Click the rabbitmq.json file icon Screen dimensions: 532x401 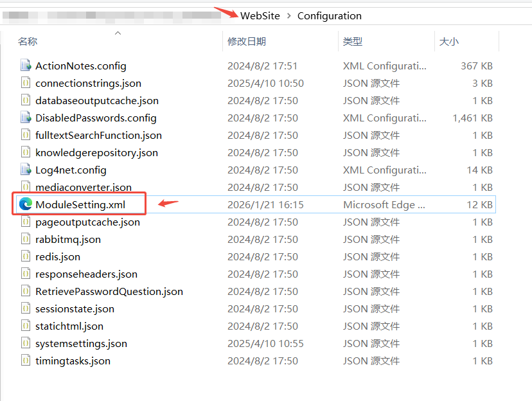(26, 239)
